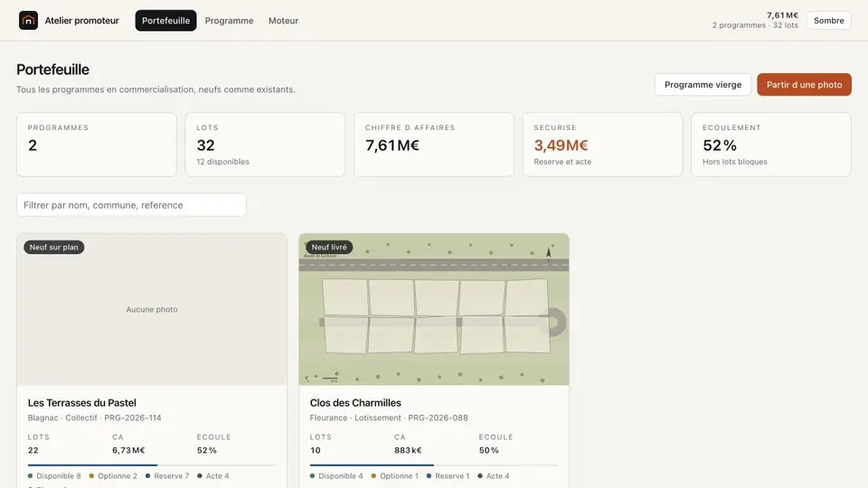Click the Securise 3,49M€ card
Image resolution: width=868 pixels, height=488 pixels.
click(602, 145)
